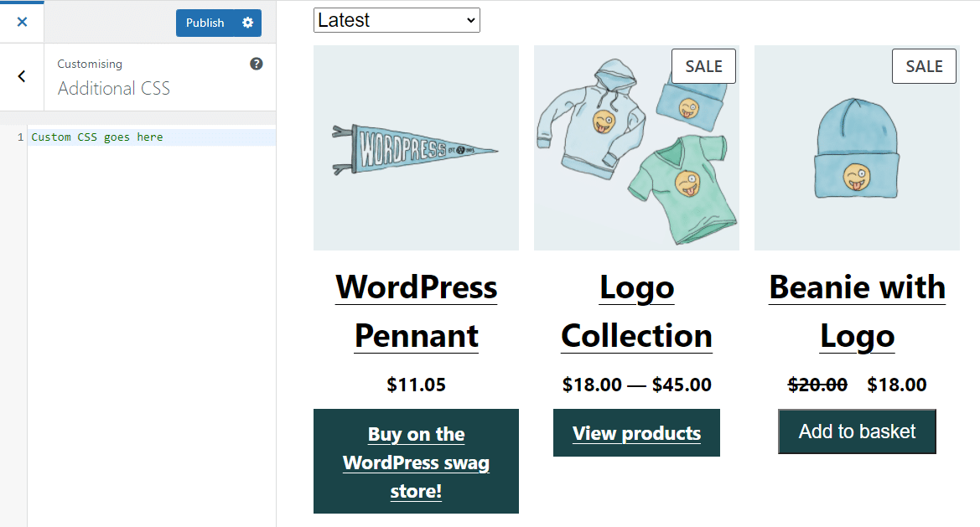Click the Customising Additional CSS header

pyautogui.click(x=113, y=78)
